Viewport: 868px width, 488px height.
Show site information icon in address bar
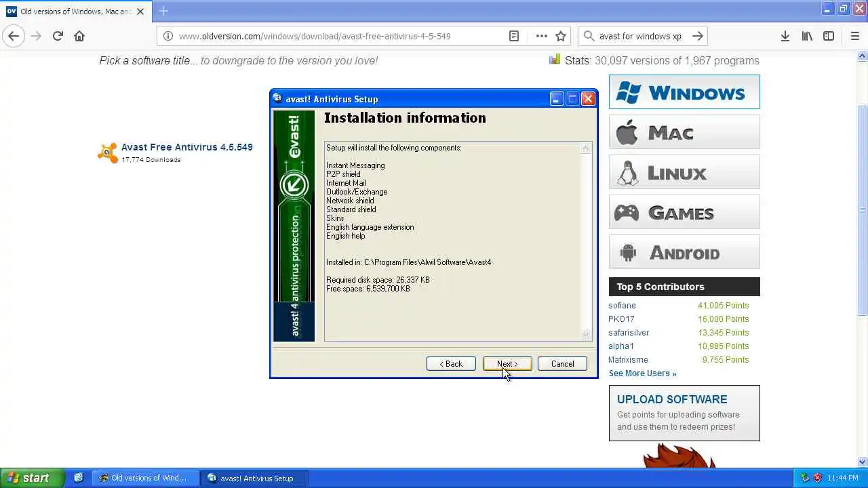click(x=168, y=36)
